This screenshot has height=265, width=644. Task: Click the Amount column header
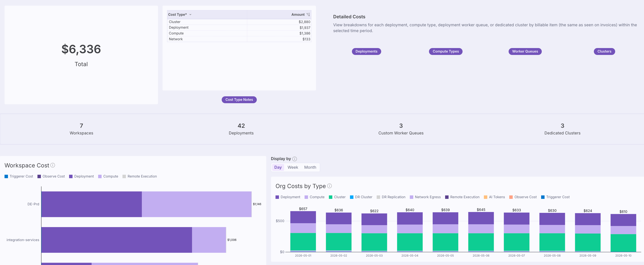(x=279, y=14)
